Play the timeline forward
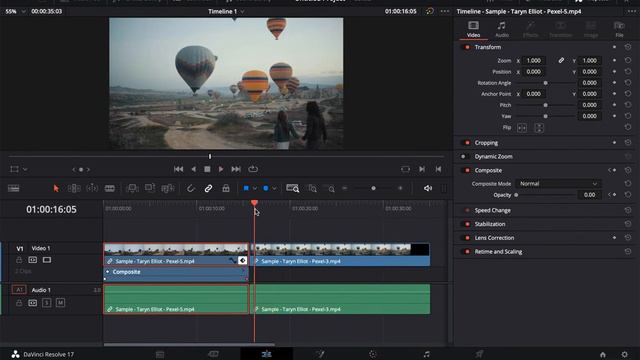 coord(221,169)
